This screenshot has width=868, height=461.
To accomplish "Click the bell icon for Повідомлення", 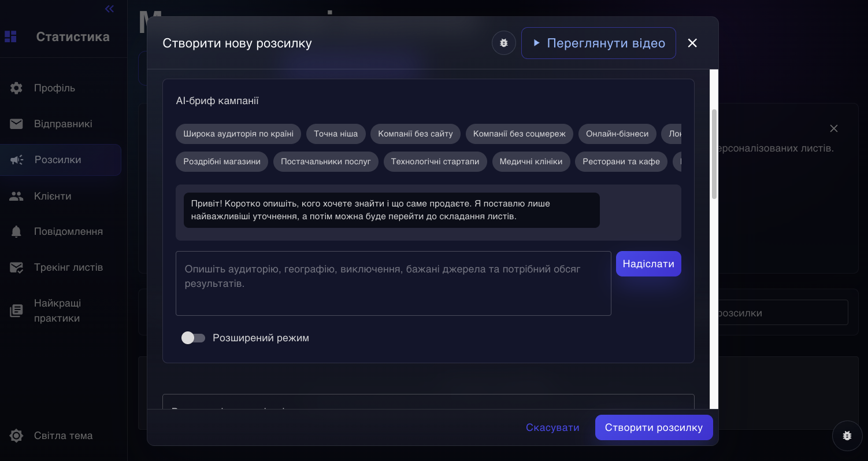I will pyautogui.click(x=16, y=231).
